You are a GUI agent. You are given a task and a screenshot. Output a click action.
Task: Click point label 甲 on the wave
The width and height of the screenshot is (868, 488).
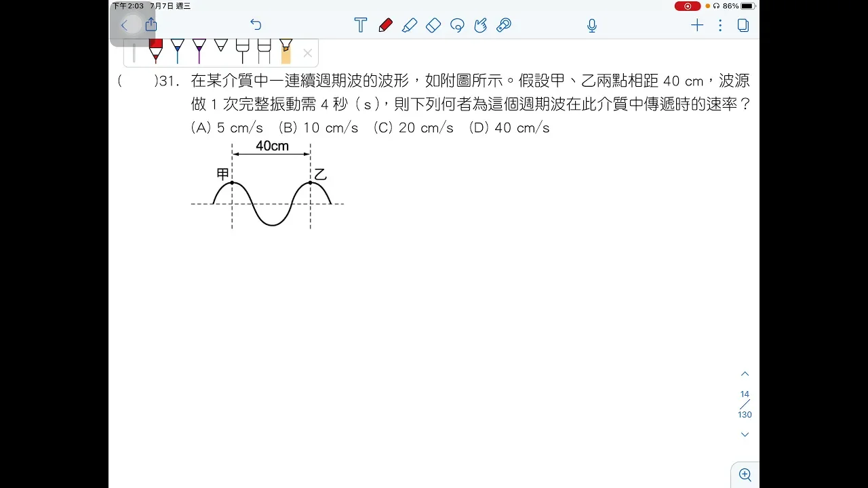(223, 174)
